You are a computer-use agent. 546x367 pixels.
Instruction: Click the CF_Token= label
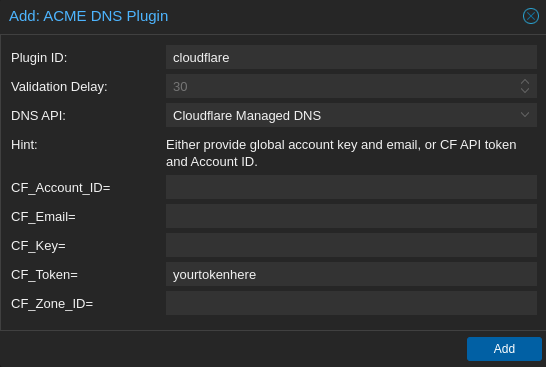coord(44,275)
